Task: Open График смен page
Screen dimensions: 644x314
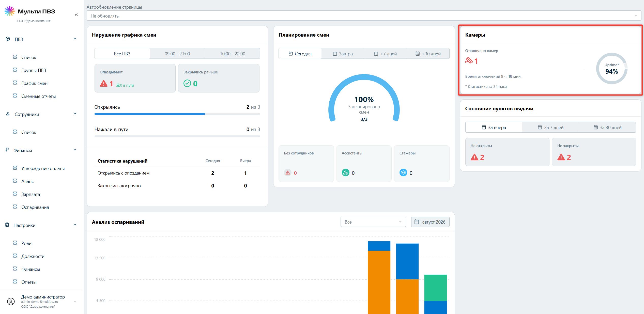Action: [x=34, y=83]
